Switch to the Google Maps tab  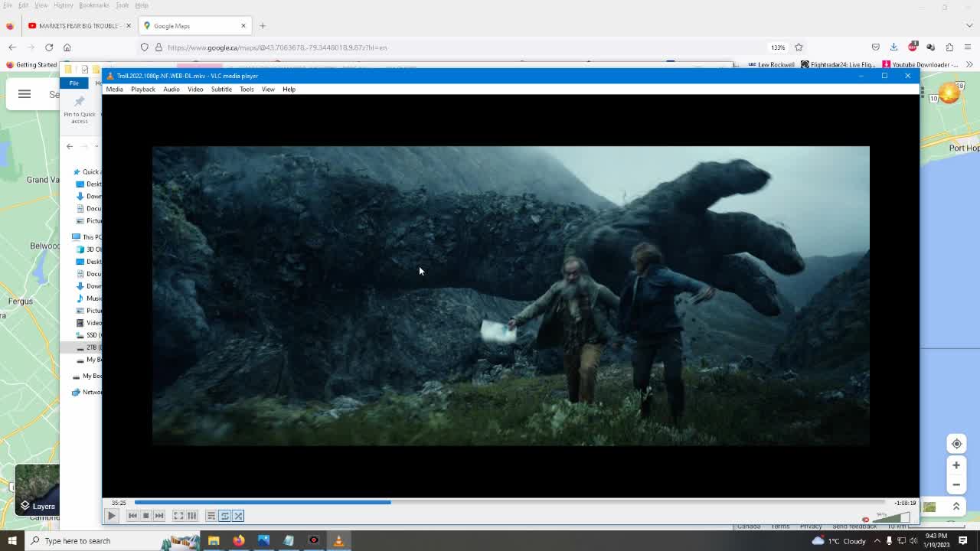point(195,26)
